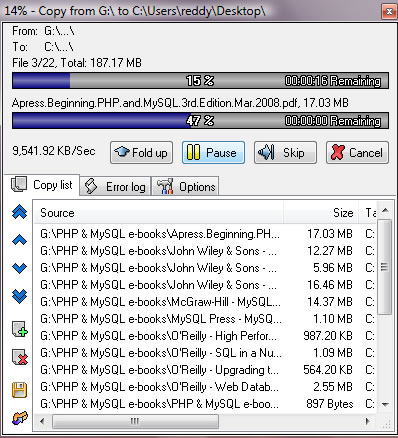Select the John Wiley & Sons 16.46 MB row
The image size is (398, 438).
click(205, 285)
